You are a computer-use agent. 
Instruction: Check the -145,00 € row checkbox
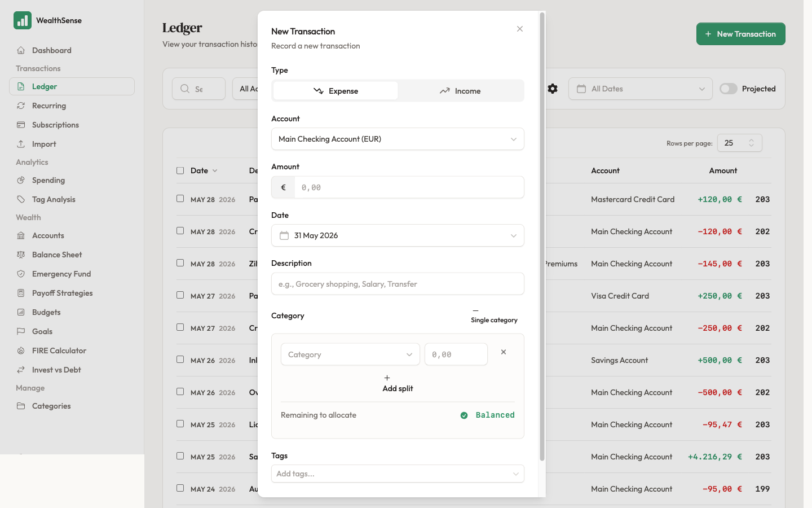pyautogui.click(x=180, y=263)
